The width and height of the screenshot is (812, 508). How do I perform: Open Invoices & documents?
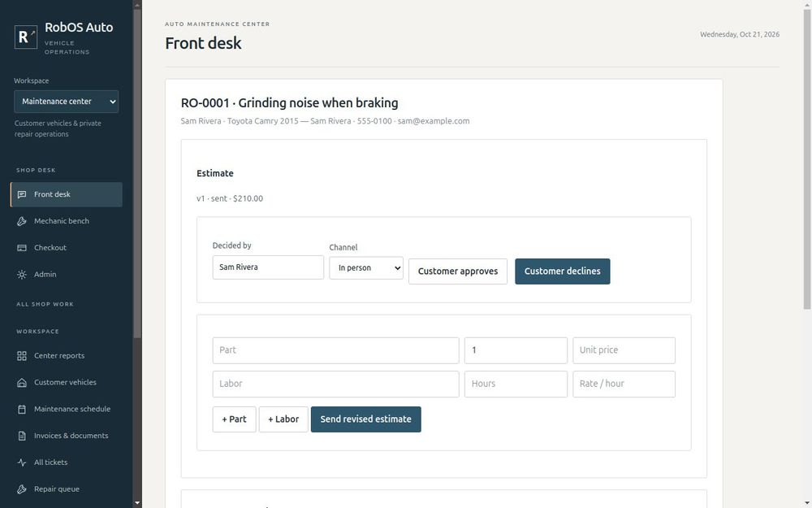pos(67,436)
